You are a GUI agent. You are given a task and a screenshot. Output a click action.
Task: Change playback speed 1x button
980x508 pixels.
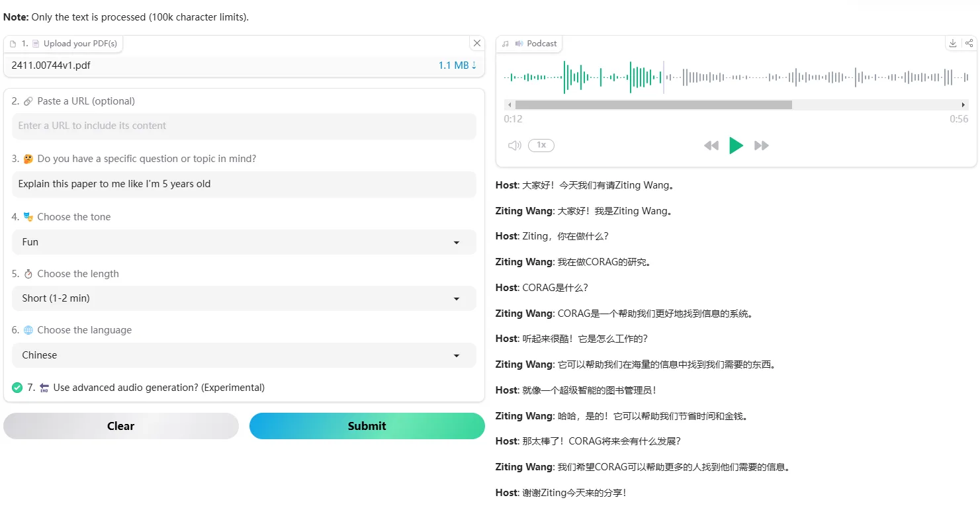pyautogui.click(x=541, y=146)
